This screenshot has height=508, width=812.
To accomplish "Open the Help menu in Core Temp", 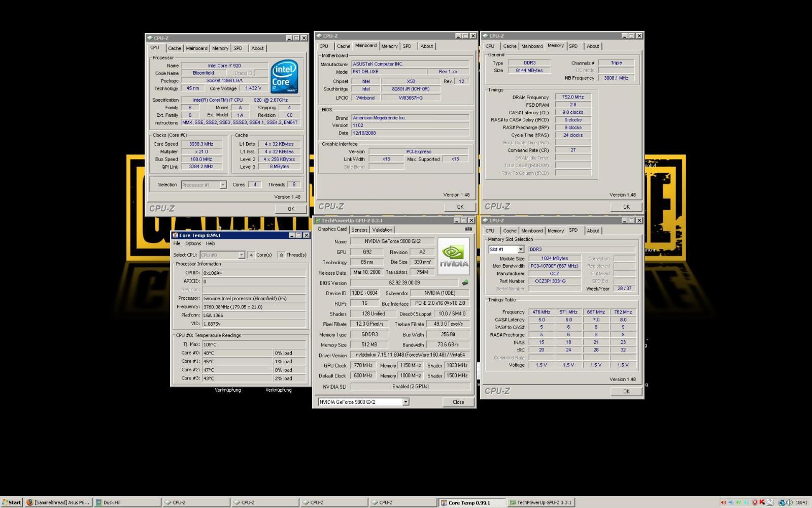I will pyautogui.click(x=210, y=244).
